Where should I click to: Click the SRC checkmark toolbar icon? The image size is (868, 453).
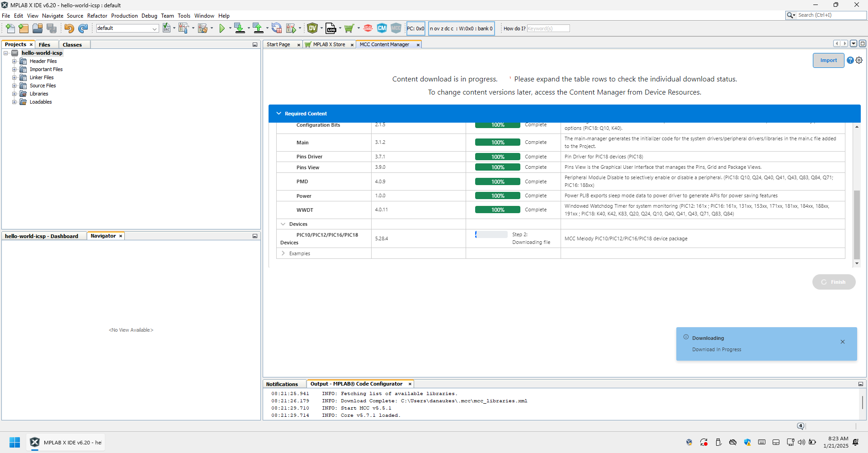[166, 29]
